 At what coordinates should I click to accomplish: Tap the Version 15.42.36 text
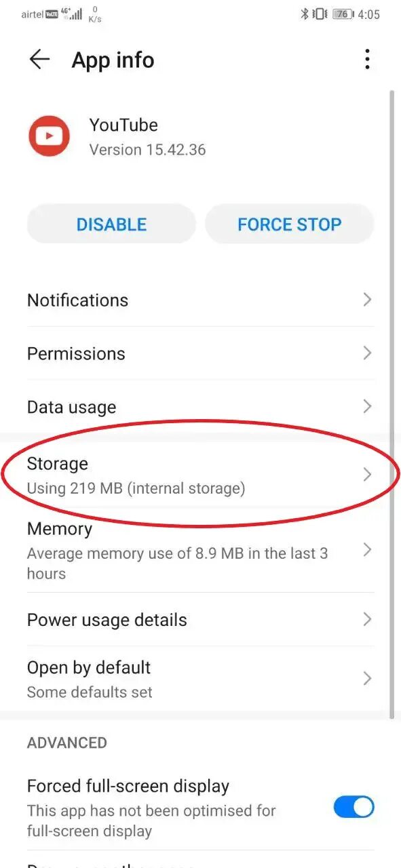point(147,150)
